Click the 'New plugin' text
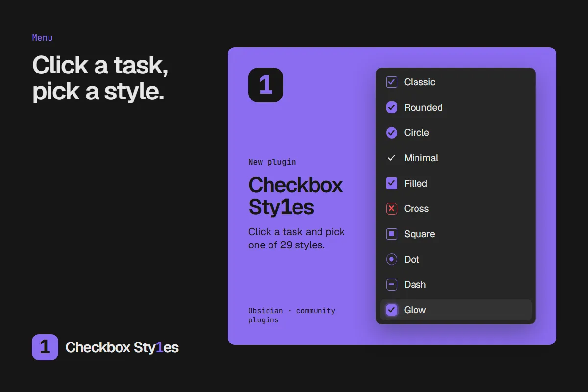588x392 pixels. pos(272,162)
